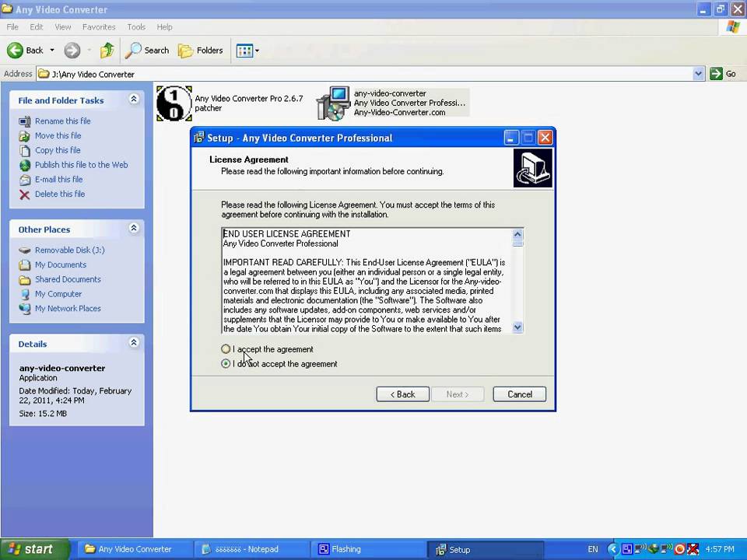Click the Forward arrow in Explorer toolbar
Image resolution: width=747 pixels, height=560 pixels.
point(72,50)
